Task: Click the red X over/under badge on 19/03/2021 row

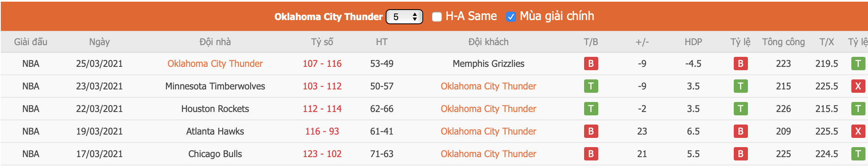Action: [x=858, y=131]
